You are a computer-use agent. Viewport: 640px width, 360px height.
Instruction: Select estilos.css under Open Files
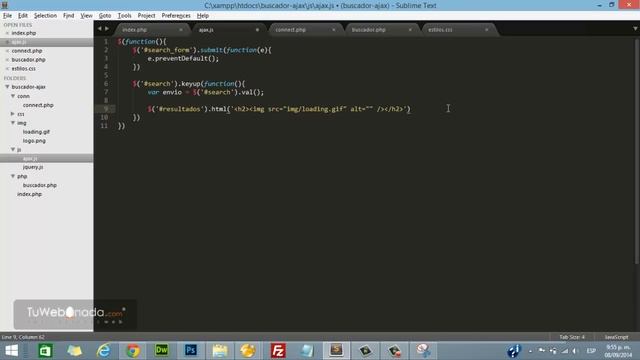[x=23, y=69]
